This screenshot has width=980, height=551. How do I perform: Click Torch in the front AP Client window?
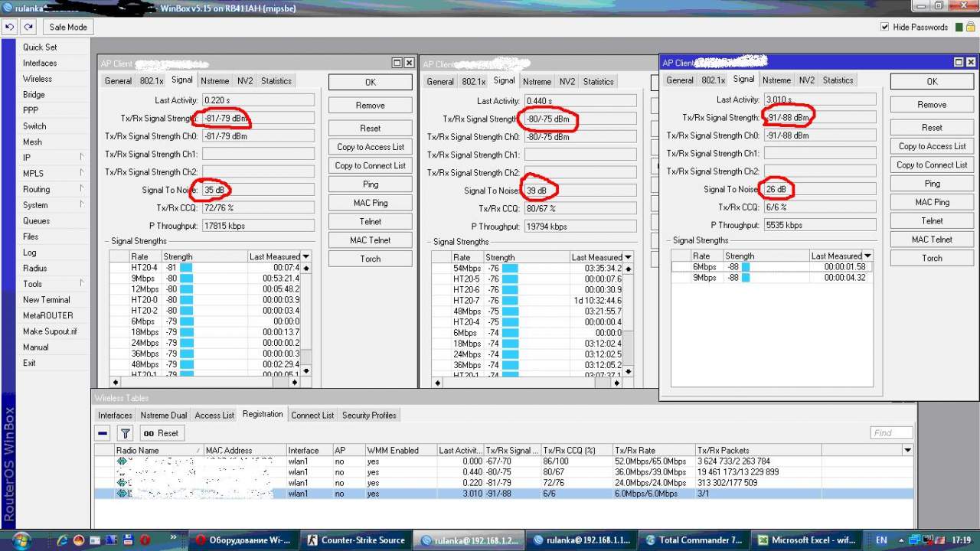[932, 258]
